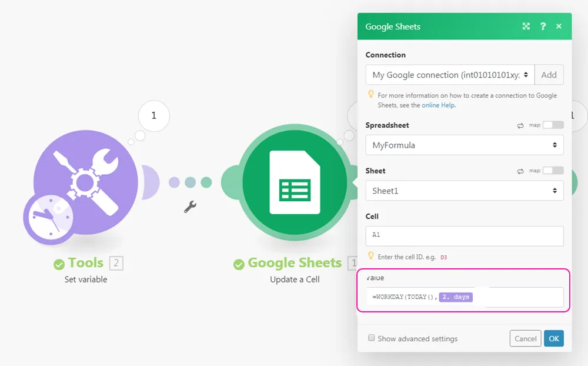The height and width of the screenshot is (366, 588).
Task: Confirm with the OK button
Action: pyautogui.click(x=554, y=338)
